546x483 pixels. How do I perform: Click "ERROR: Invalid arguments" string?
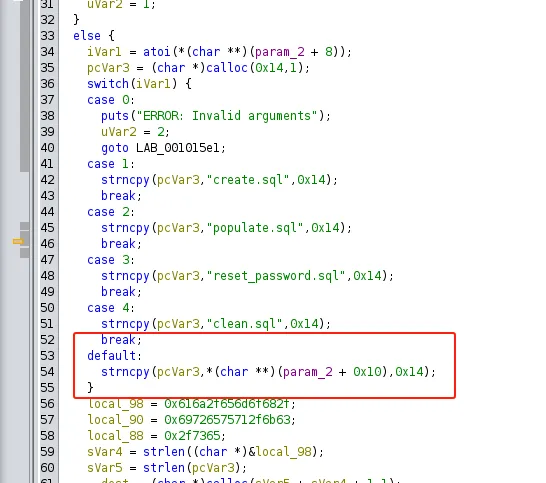tap(227, 116)
